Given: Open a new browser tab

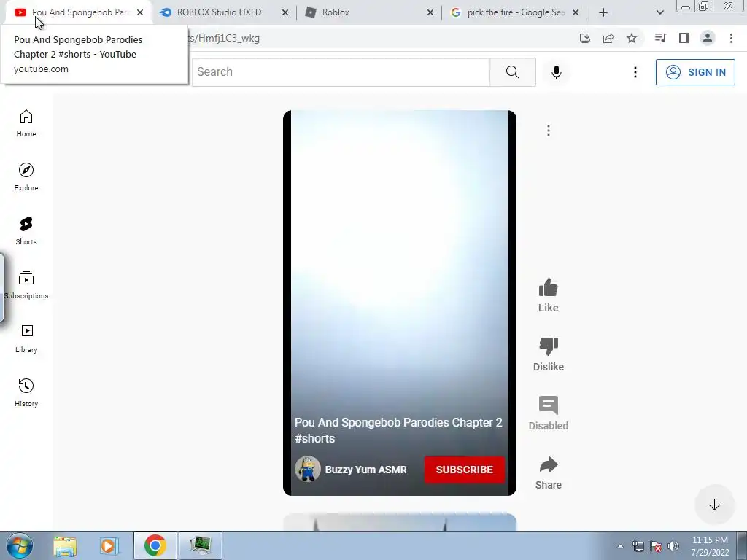Looking at the screenshot, I should click(603, 12).
